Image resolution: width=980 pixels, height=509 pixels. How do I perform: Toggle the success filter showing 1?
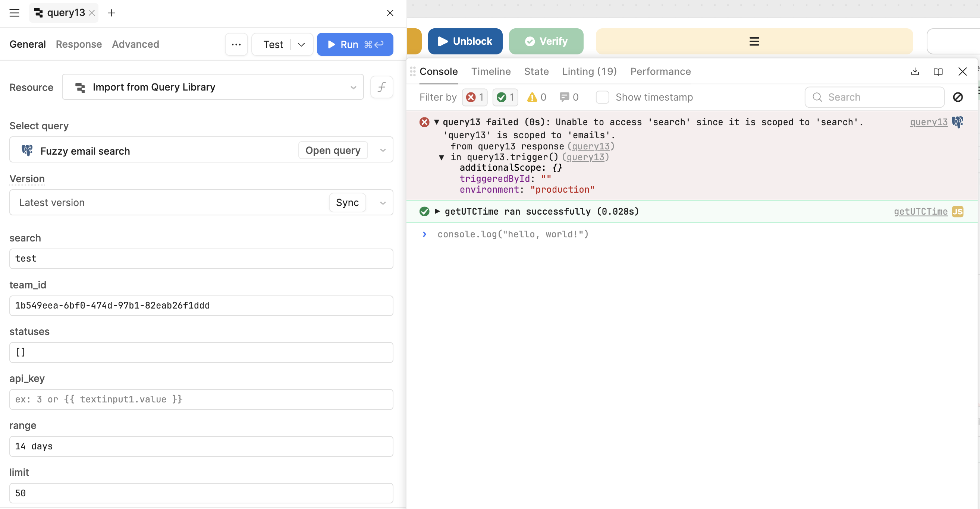[x=505, y=97]
